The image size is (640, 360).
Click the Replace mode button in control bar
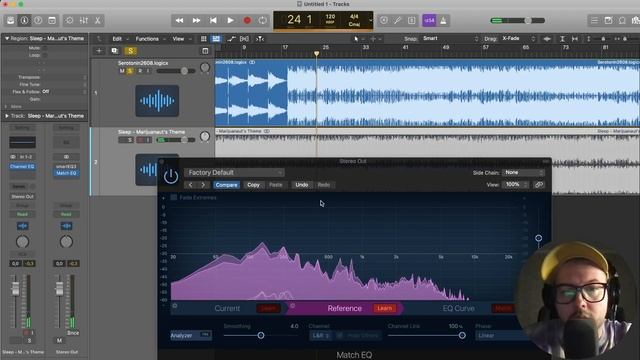pyautogui.click(x=384, y=20)
